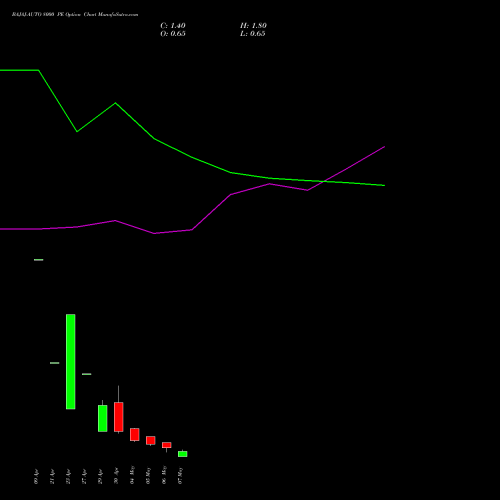Click the flat dash marker above 09 Apr
This screenshot has width=500, height=500.
tap(39, 260)
